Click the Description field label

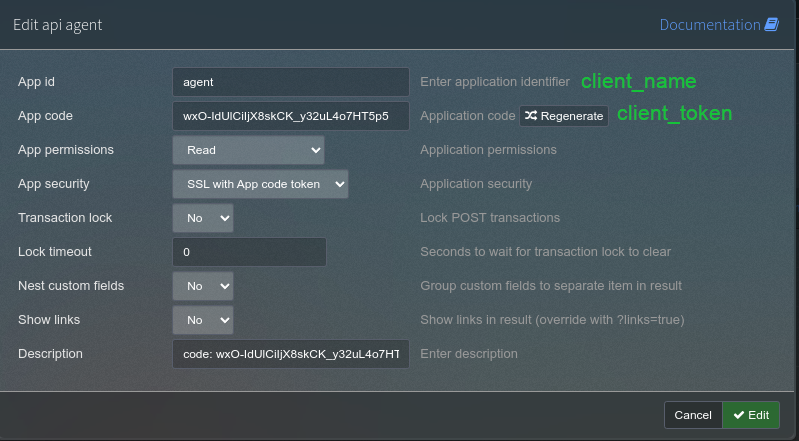tap(50, 354)
